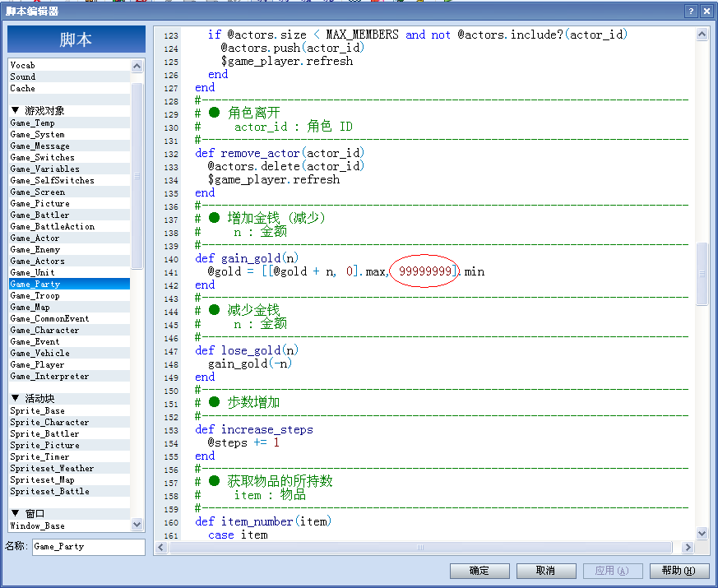Select the highlighted Game_Party script

click(x=70, y=284)
